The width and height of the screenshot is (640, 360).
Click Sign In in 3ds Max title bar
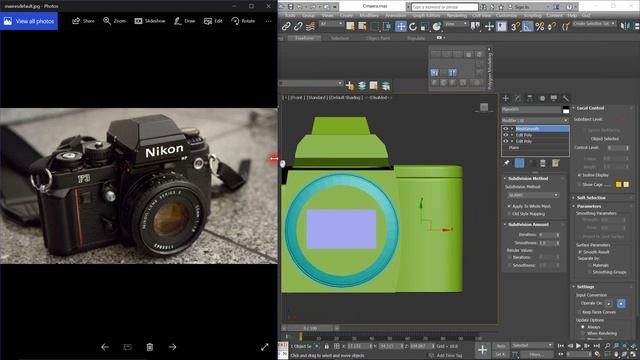tap(521, 7)
